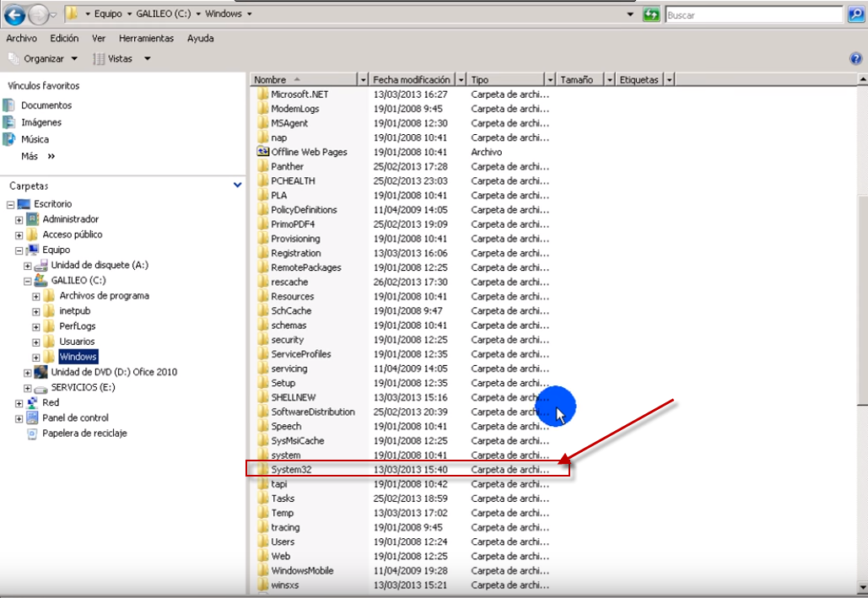Click the Back navigation arrow button
Image resolution: width=868 pixels, height=598 pixels.
(x=14, y=14)
